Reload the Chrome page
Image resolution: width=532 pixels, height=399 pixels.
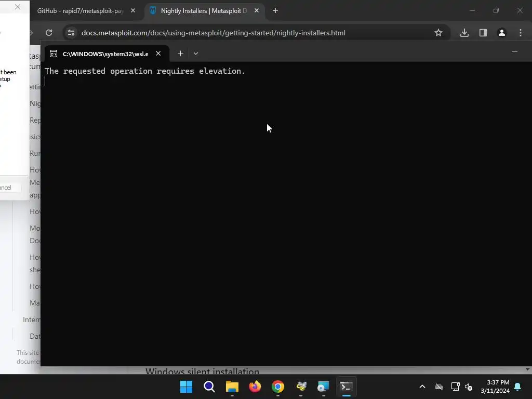click(49, 33)
